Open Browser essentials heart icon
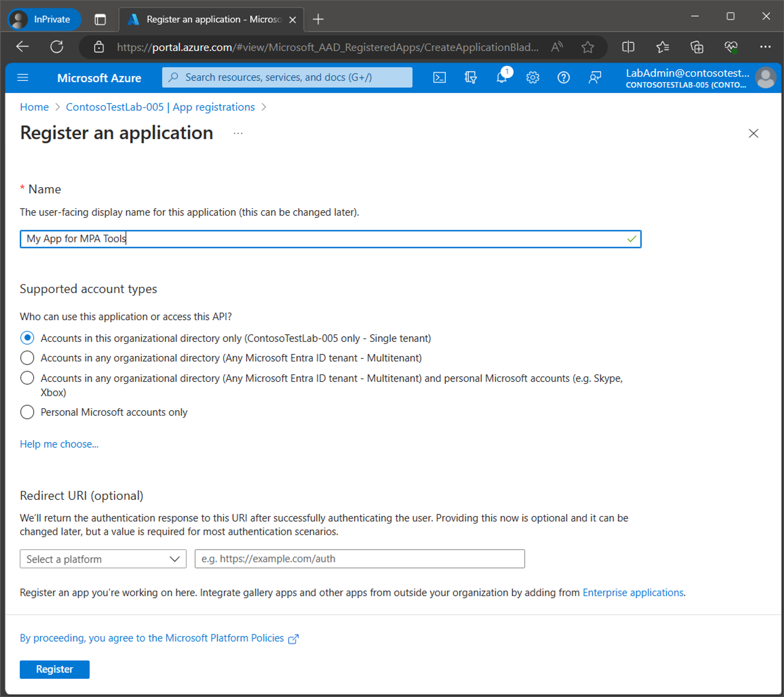 (731, 47)
